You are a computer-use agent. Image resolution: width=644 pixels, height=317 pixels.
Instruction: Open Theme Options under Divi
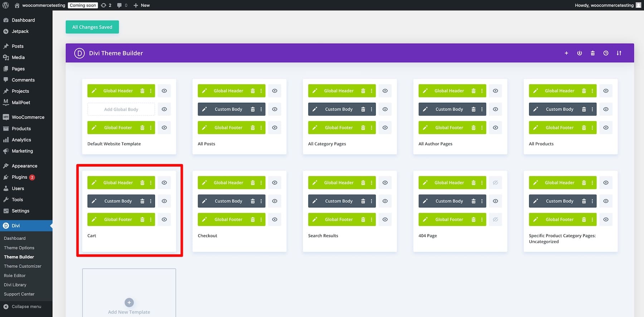19,248
